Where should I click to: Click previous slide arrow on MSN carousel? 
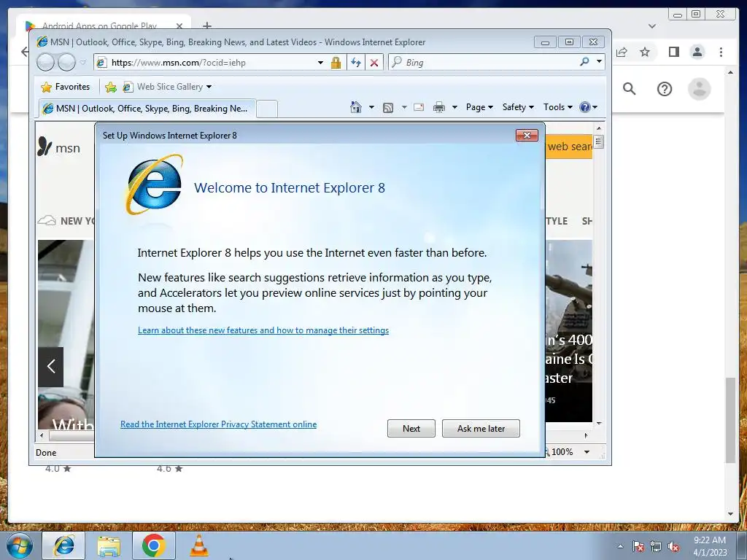click(x=50, y=367)
